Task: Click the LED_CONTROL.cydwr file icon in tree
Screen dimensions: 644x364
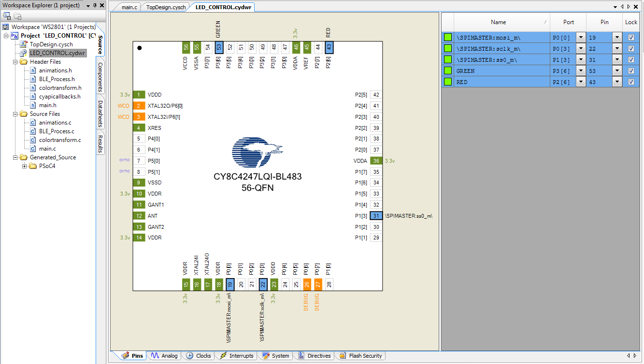Action: (x=24, y=53)
